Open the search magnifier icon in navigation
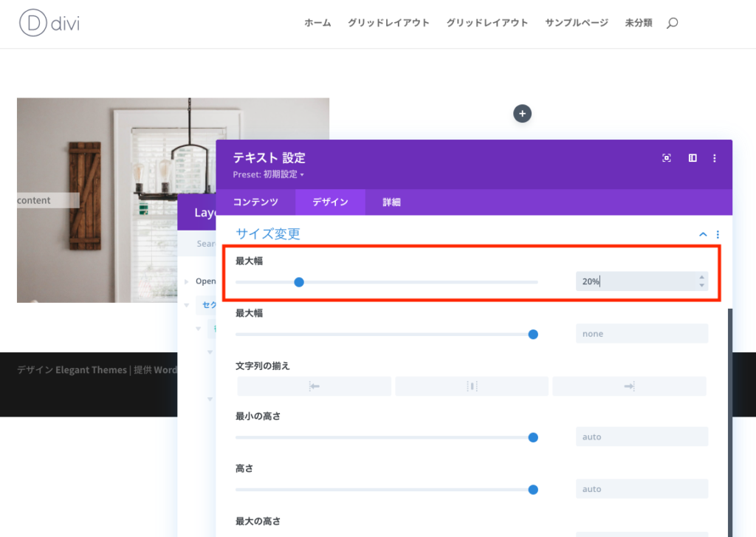The width and height of the screenshot is (756, 537). (672, 24)
